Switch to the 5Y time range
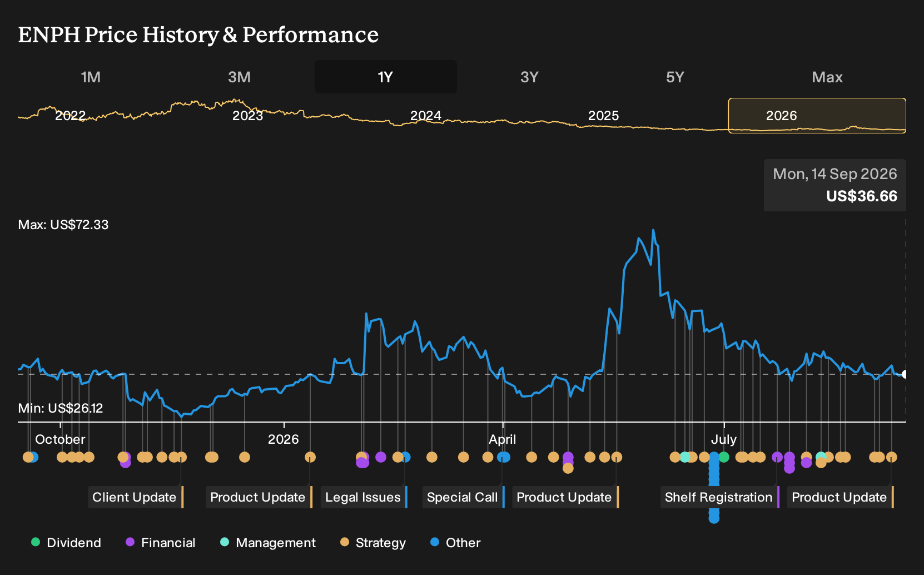924x575 pixels. coord(675,77)
